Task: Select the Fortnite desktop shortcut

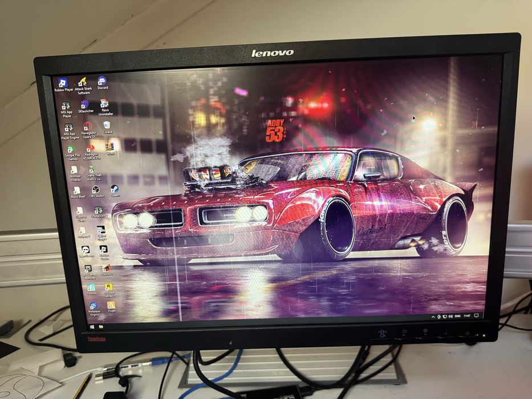Action: coord(91,290)
